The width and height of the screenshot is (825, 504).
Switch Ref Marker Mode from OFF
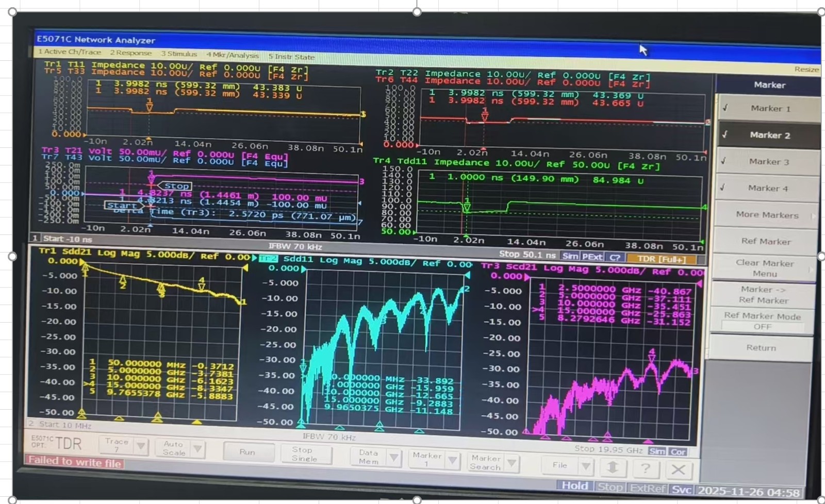762,321
